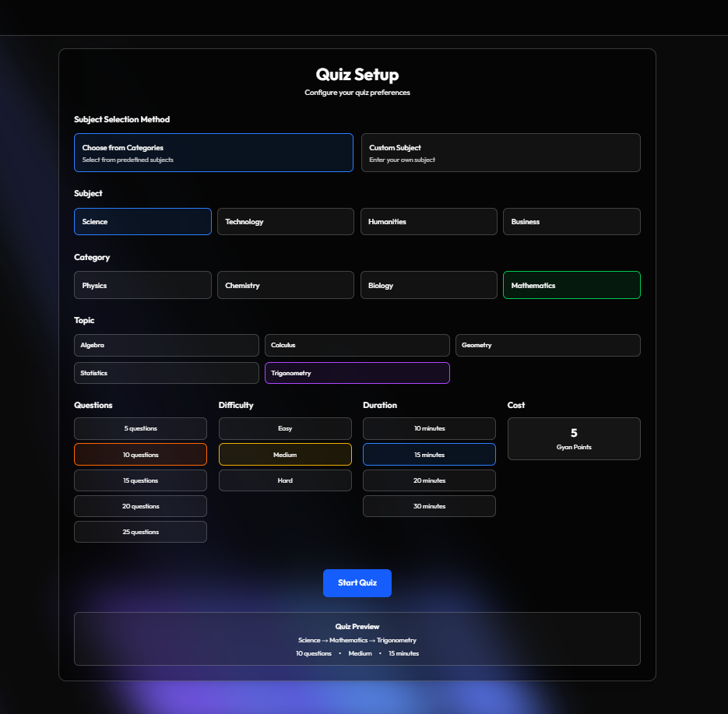This screenshot has width=728, height=714.
Task: Pick the Biology category
Action: [x=428, y=285]
